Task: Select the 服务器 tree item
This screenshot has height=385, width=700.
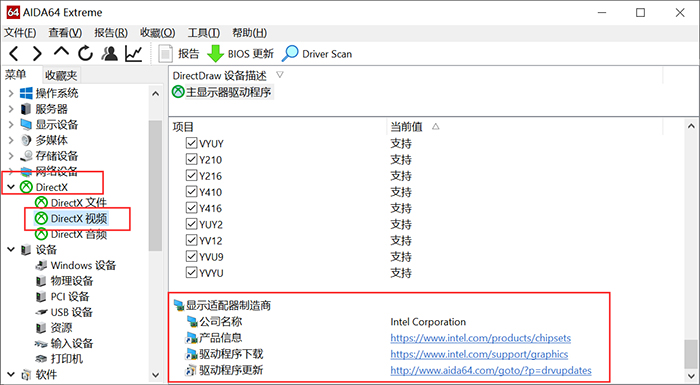Action: point(44,109)
